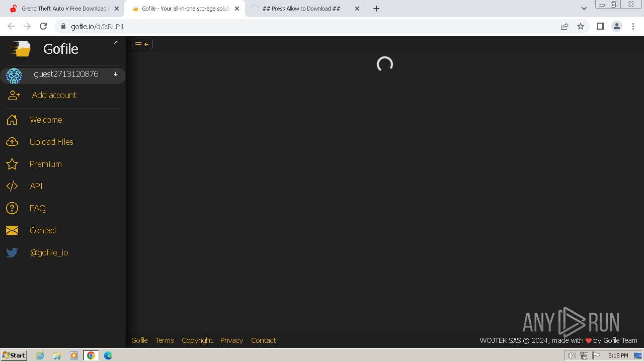
Task: Click the browser forward arrow
Action: 27,27
